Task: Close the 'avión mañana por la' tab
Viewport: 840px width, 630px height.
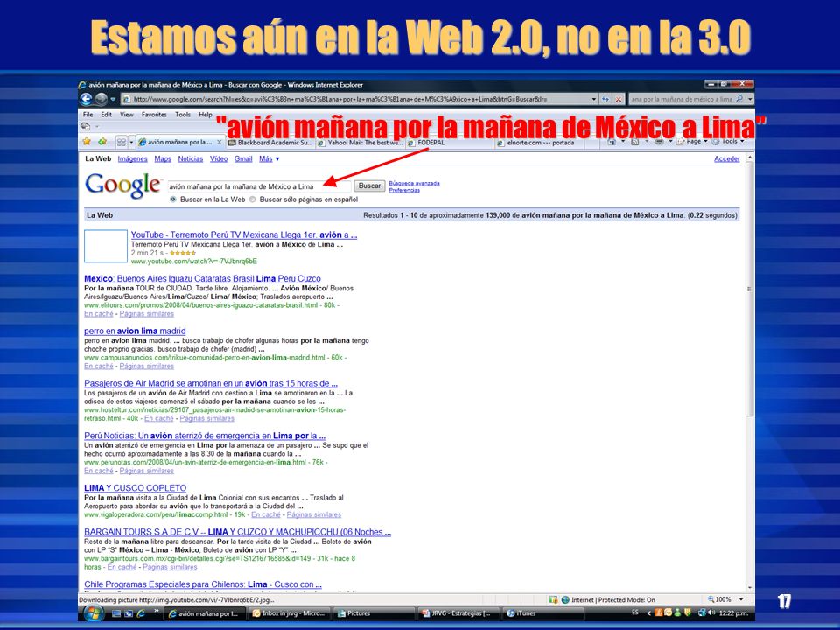Action: click(x=219, y=142)
